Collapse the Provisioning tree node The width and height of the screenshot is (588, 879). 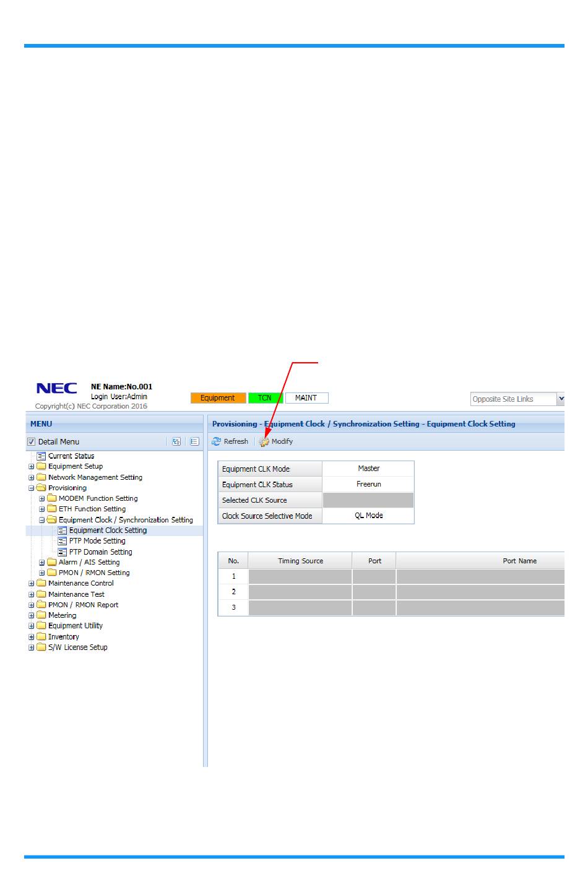pos(32,488)
